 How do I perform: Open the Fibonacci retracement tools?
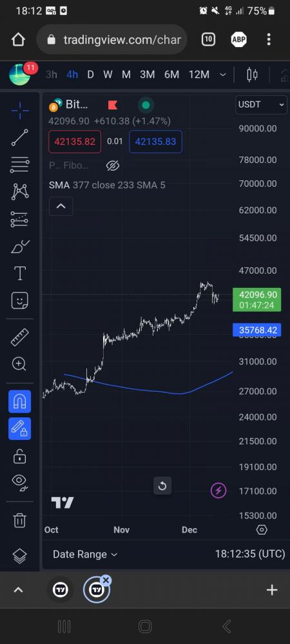pyautogui.click(x=20, y=165)
